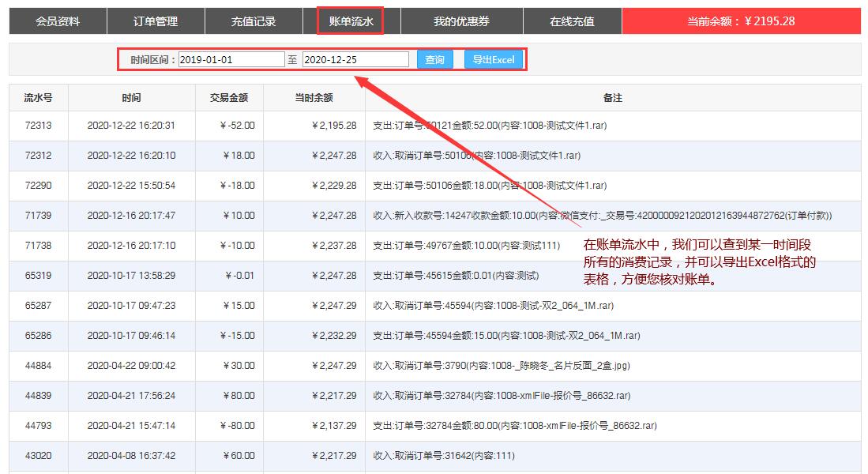Screen dimensions: 868x474
Task: Click remark 支出:订单号:32784 金额:80.00
Action: coord(515,425)
